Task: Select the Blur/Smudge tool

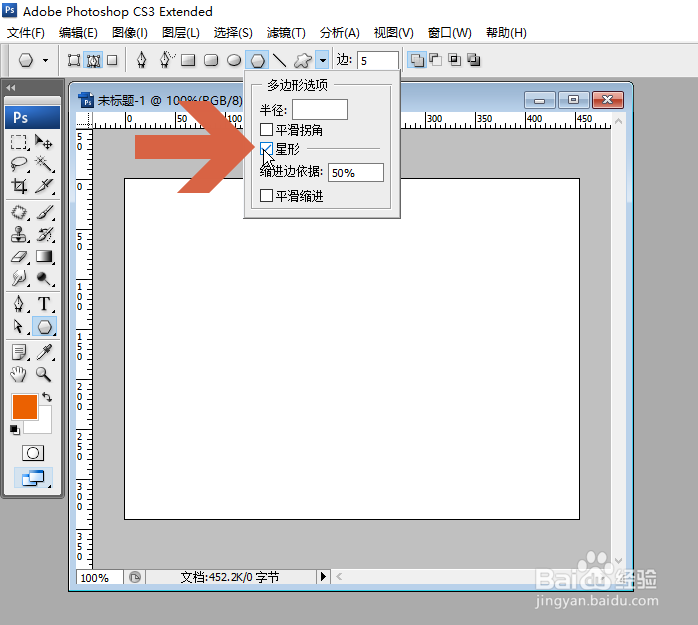Action: 19,278
